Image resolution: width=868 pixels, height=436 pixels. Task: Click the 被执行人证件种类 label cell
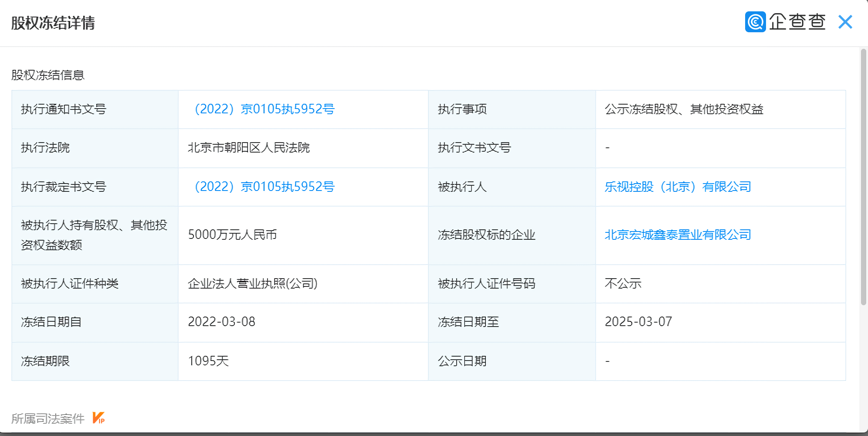[95, 283]
